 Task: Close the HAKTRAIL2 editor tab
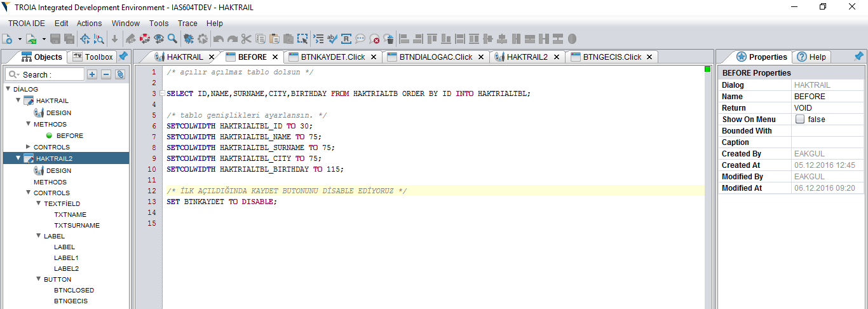pos(556,57)
